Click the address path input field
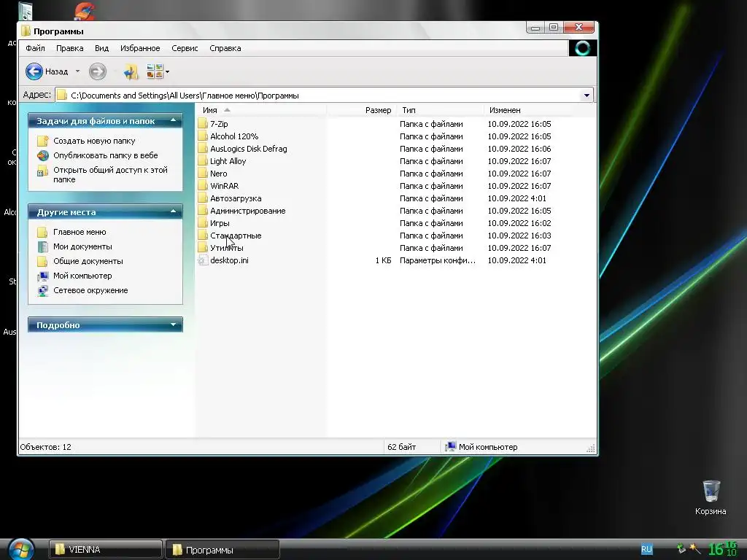Image resolution: width=747 pixels, height=560 pixels. pyautogui.click(x=324, y=96)
